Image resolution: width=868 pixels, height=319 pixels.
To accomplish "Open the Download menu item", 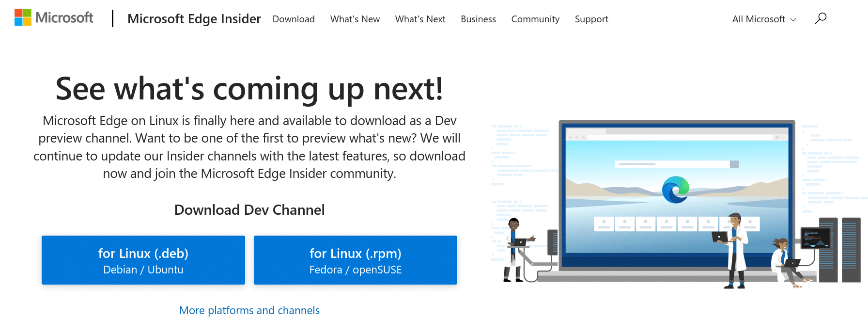I will click(x=294, y=19).
